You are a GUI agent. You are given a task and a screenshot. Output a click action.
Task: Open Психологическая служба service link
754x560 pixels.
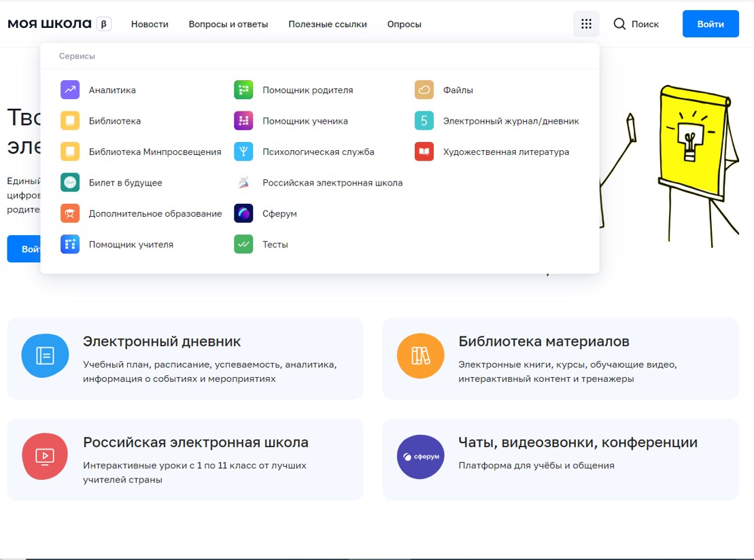tap(318, 152)
